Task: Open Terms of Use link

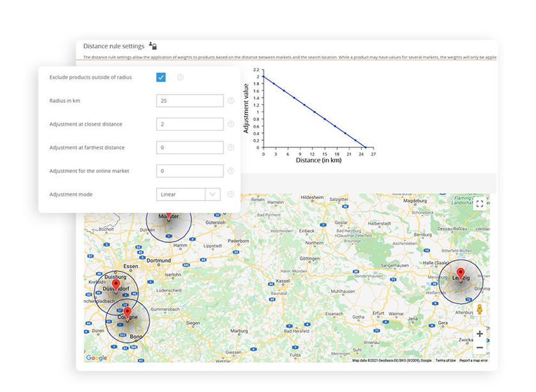Action: click(x=445, y=360)
